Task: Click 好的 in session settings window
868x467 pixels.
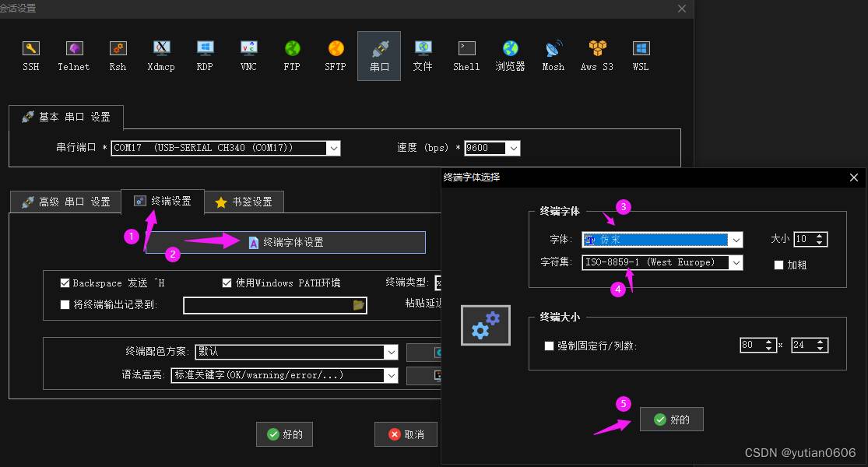Action: point(284,434)
